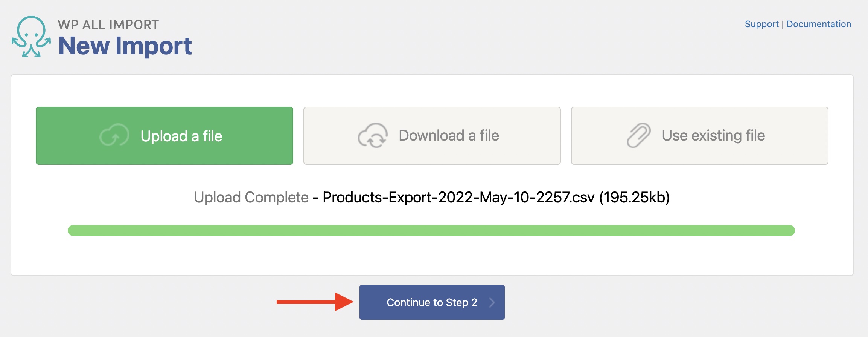Click the separator between Support and Documentation
This screenshot has width=868, height=337.
pos(783,25)
